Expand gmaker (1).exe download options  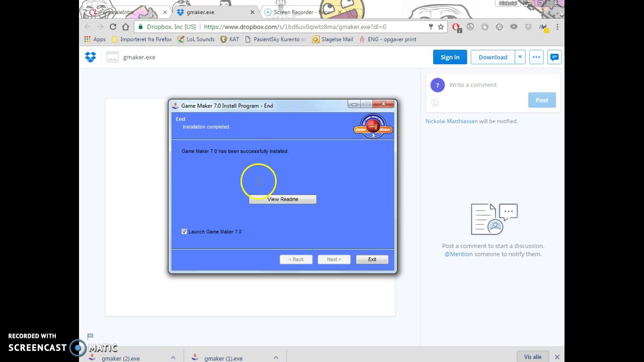point(276,357)
